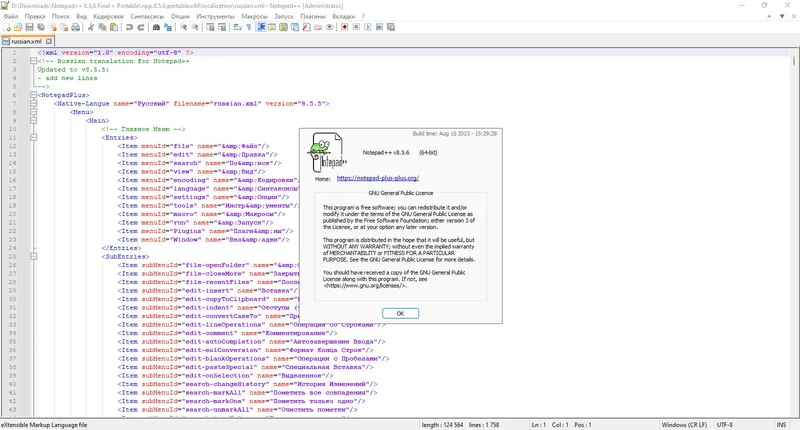
Task: Undo the last action via toolbar
Action: click(x=129, y=27)
